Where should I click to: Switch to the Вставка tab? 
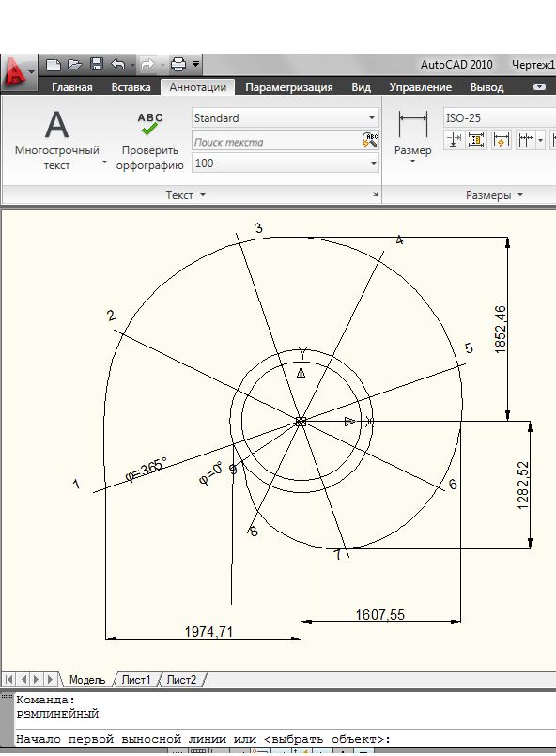131,87
